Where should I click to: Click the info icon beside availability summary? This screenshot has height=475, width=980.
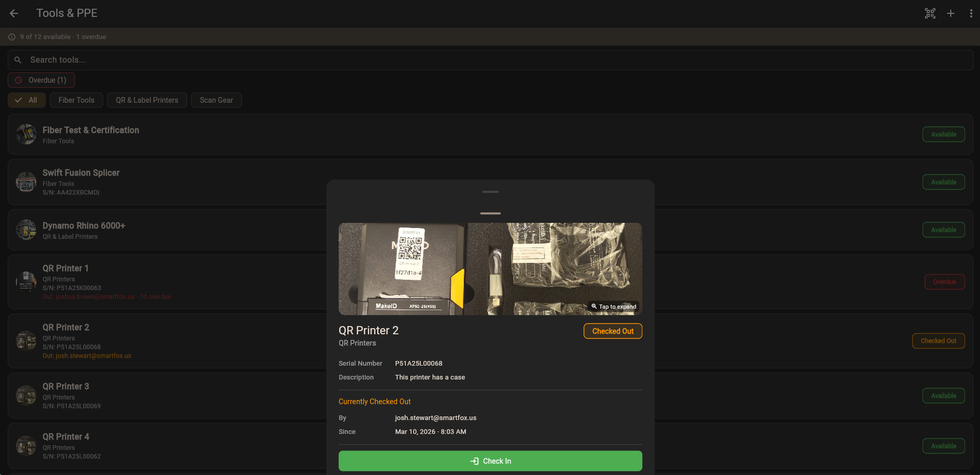[x=11, y=36]
